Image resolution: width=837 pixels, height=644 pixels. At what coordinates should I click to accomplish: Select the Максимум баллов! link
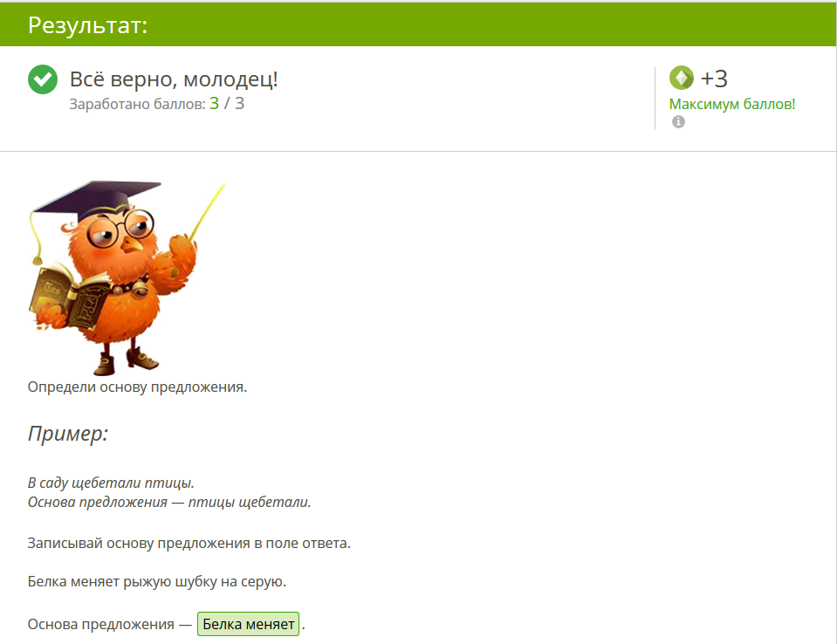732,104
